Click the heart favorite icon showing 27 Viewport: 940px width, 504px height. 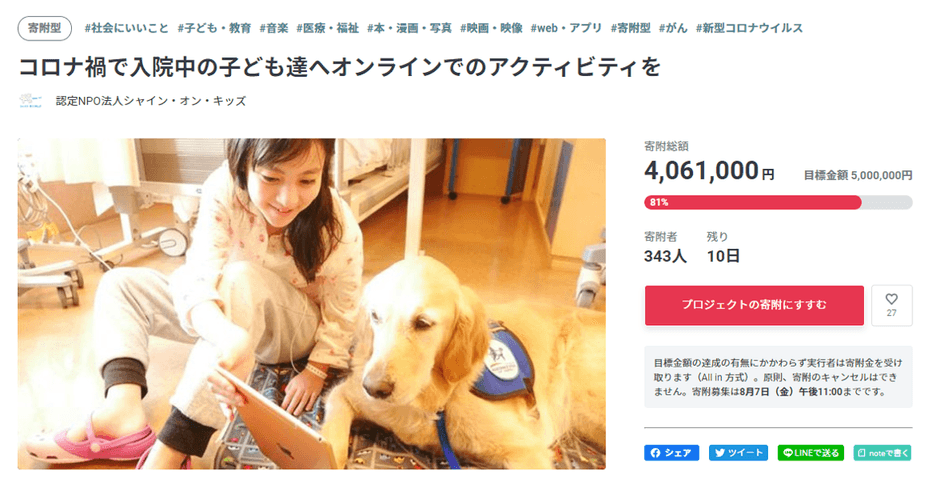(x=891, y=305)
